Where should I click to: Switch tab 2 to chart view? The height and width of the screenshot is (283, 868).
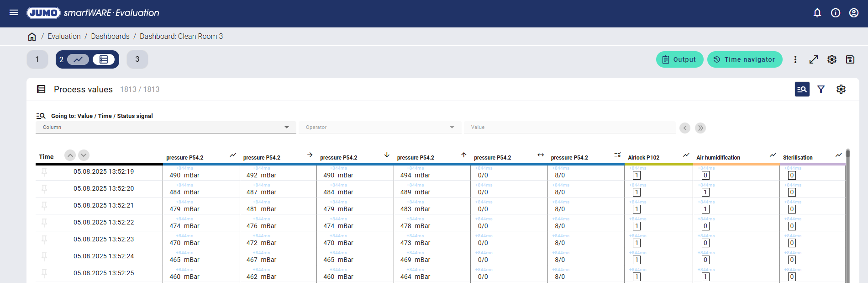[x=78, y=59]
